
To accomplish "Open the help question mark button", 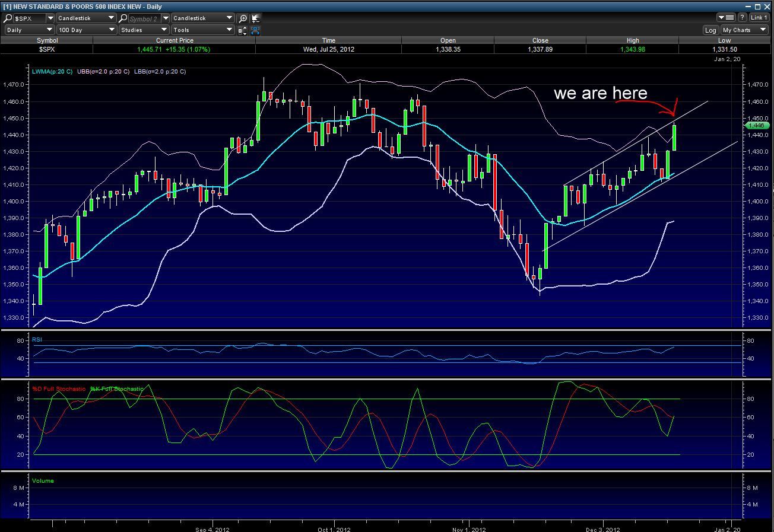I will [x=742, y=18].
